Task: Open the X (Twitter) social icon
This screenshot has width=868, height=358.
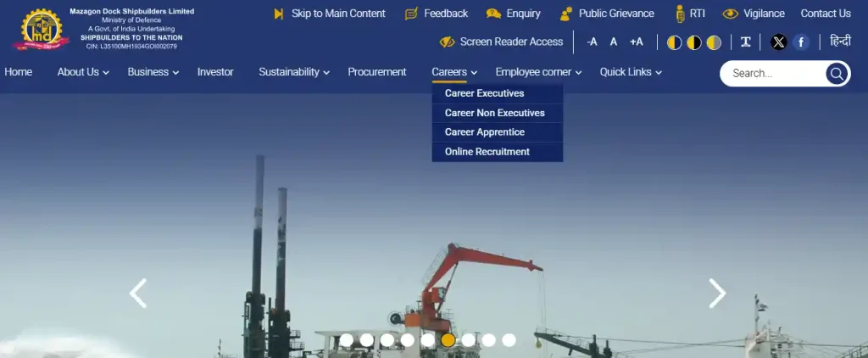Action: [x=778, y=42]
